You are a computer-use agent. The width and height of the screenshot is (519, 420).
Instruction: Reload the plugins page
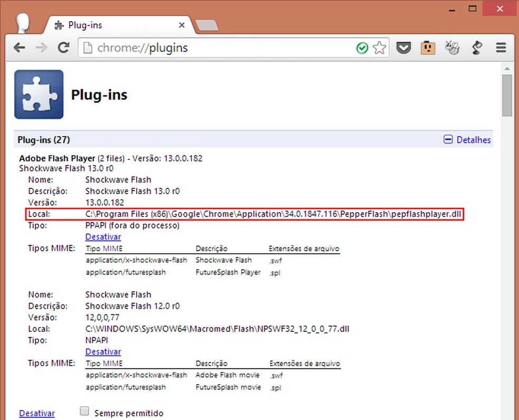click(64, 48)
